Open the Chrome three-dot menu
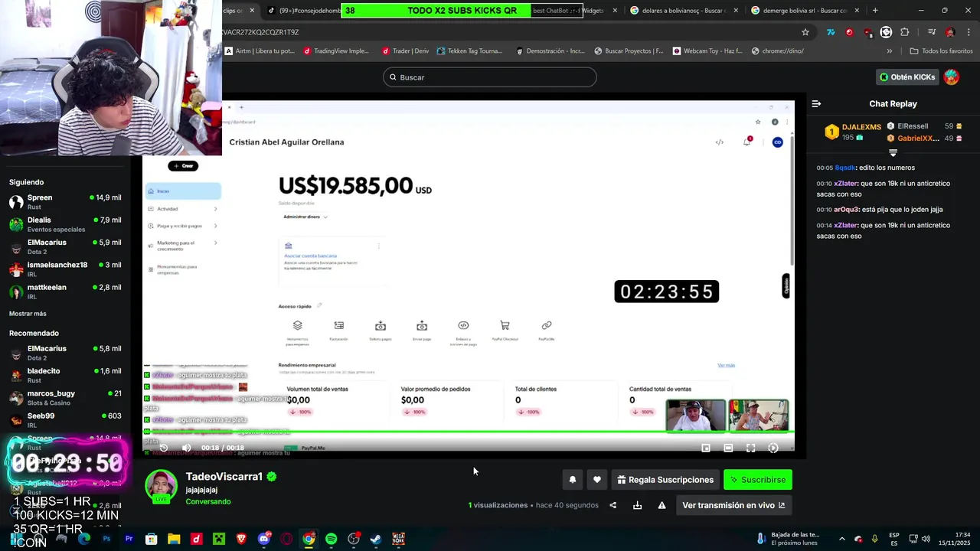980x551 pixels. pyautogui.click(x=969, y=32)
